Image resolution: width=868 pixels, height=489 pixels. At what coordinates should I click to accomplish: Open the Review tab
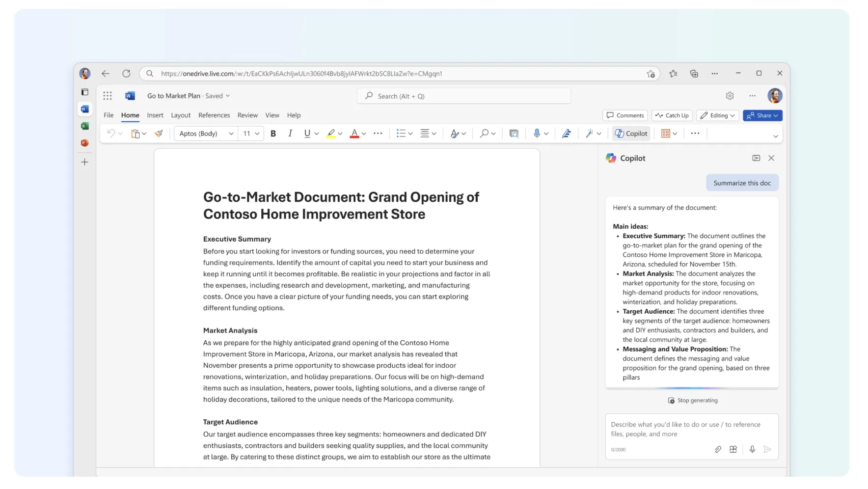point(247,115)
